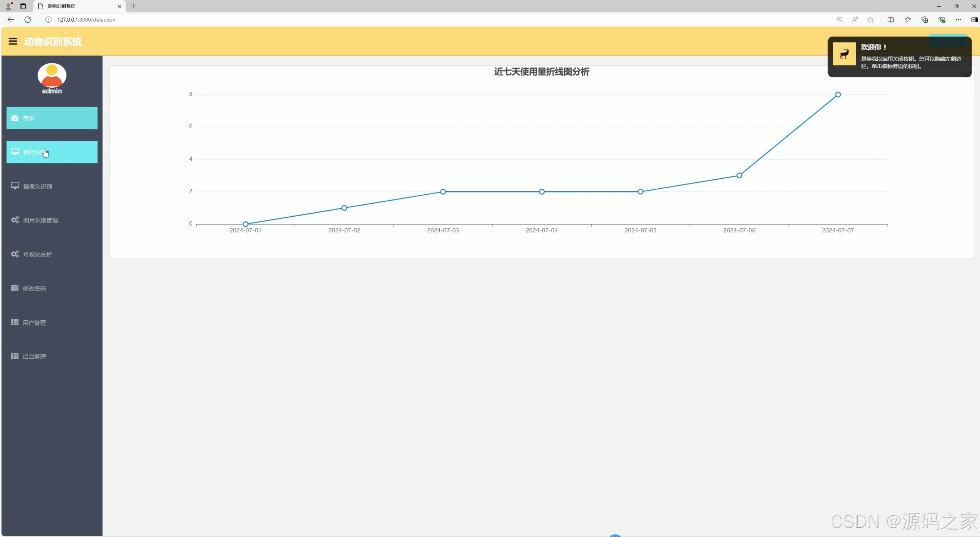Click the gears icon beside 可视化分析
This screenshot has height=537, width=980.
(x=15, y=254)
